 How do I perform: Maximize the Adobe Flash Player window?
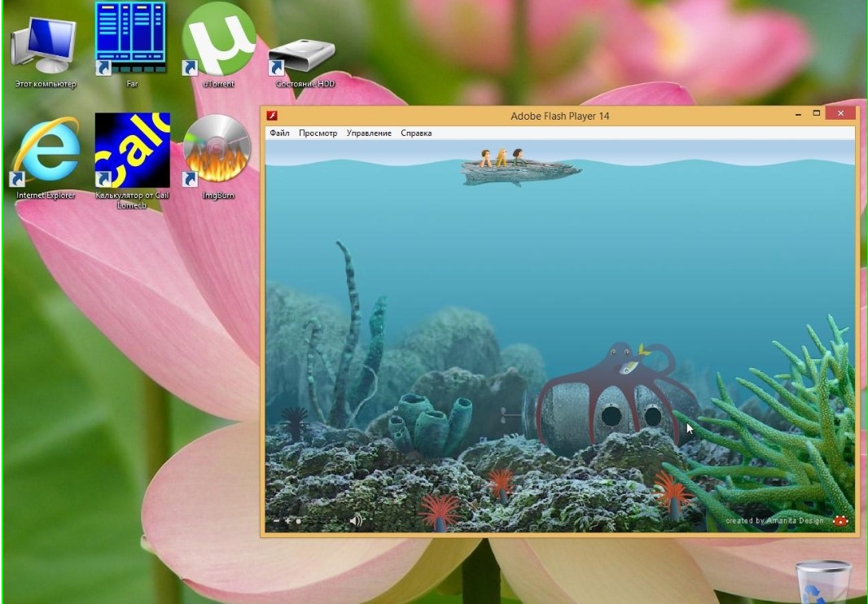[817, 115]
